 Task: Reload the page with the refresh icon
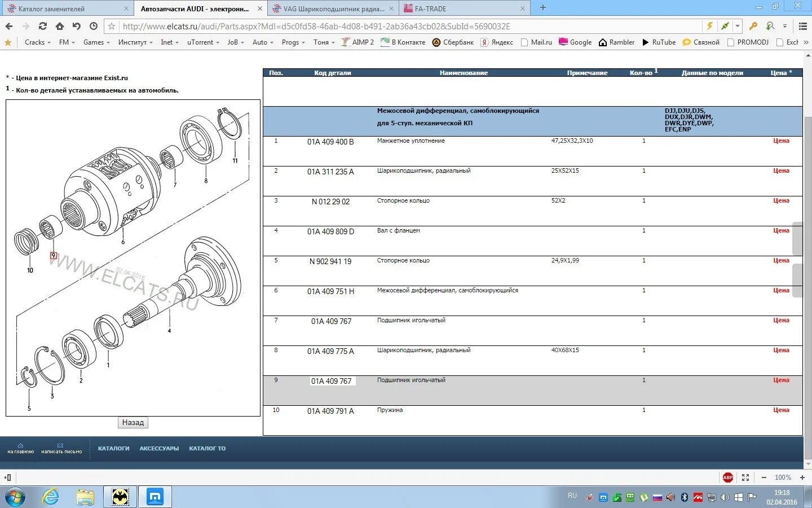click(43, 26)
